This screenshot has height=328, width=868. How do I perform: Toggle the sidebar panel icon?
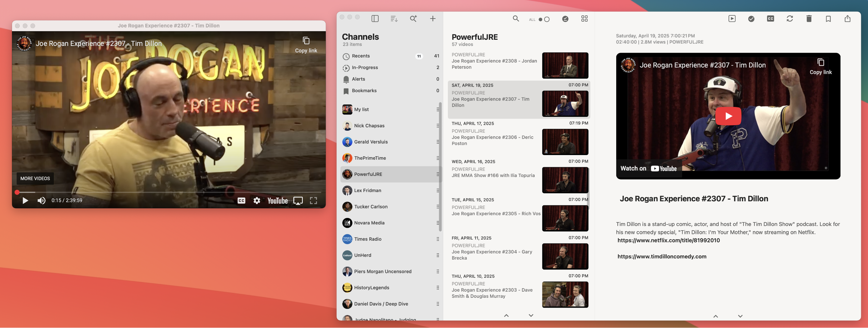point(375,19)
